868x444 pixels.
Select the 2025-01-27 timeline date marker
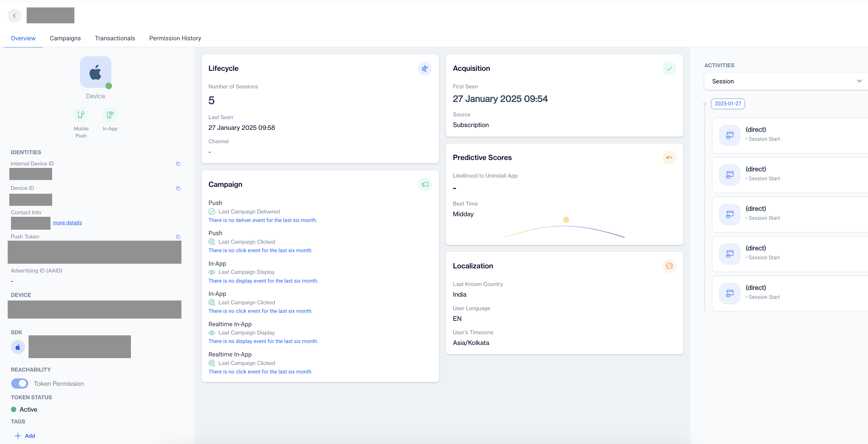728,104
